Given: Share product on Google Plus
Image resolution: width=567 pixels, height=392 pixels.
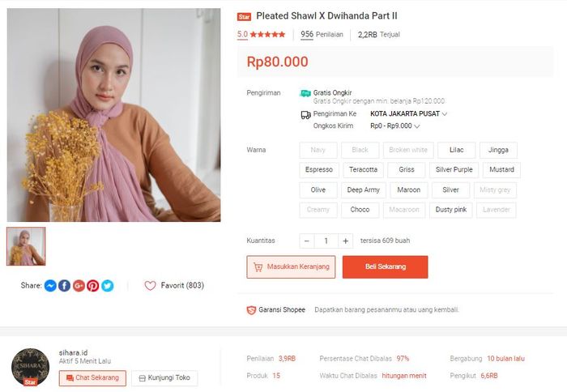Looking at the screenshot, I should 79,286.
